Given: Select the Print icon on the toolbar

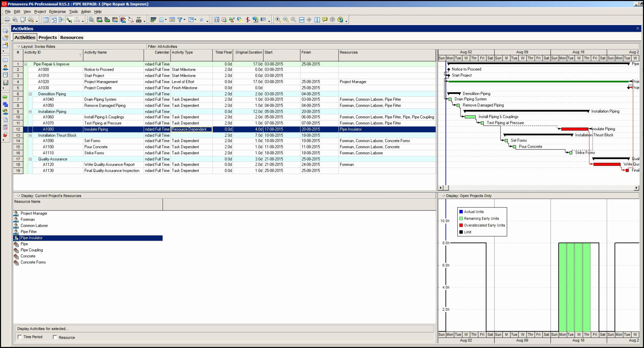Looking at the screenshot, I should click(7, 20).
